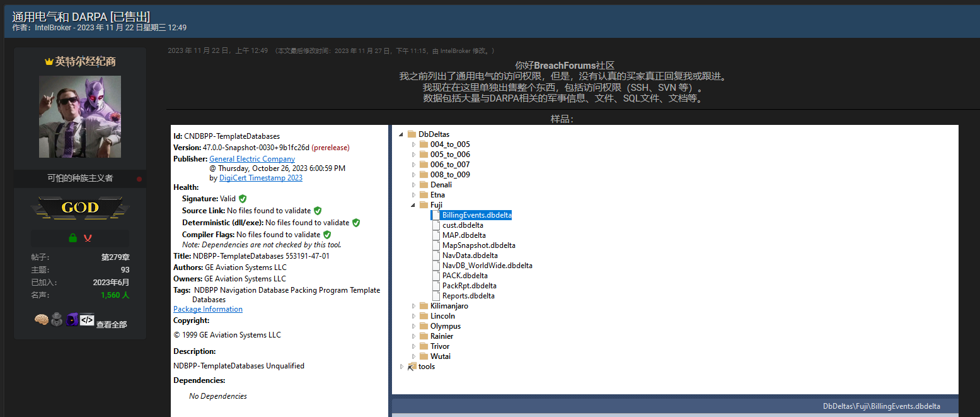Click the green padlock icon

[73, 238]
